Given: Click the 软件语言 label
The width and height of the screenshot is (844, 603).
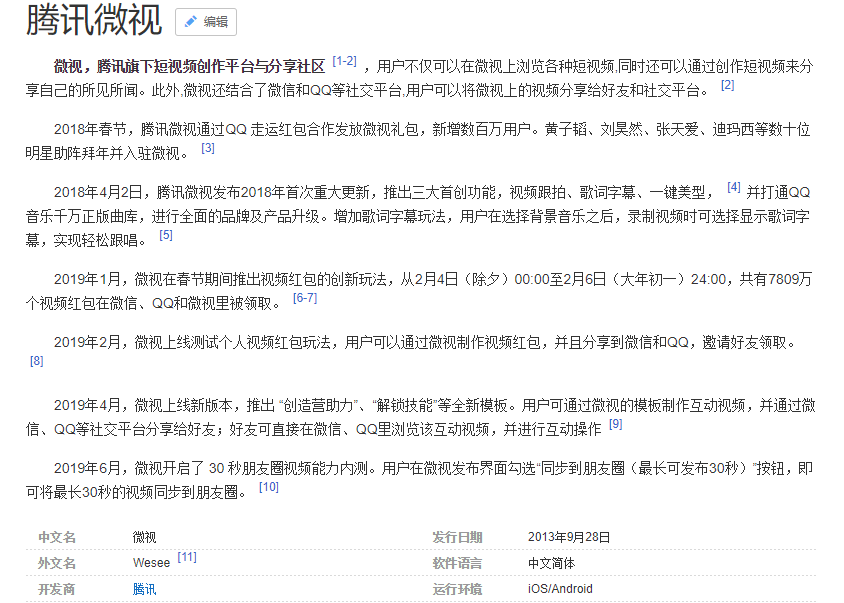Looking at the screenshot, I should (x=458, y=563).
